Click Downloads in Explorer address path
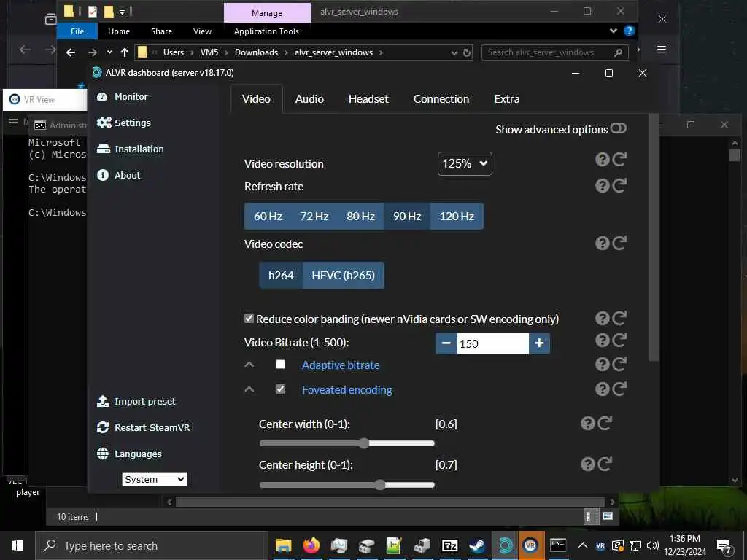The height and width of the screenshot is (560, 747). click(x=256, y=52)
